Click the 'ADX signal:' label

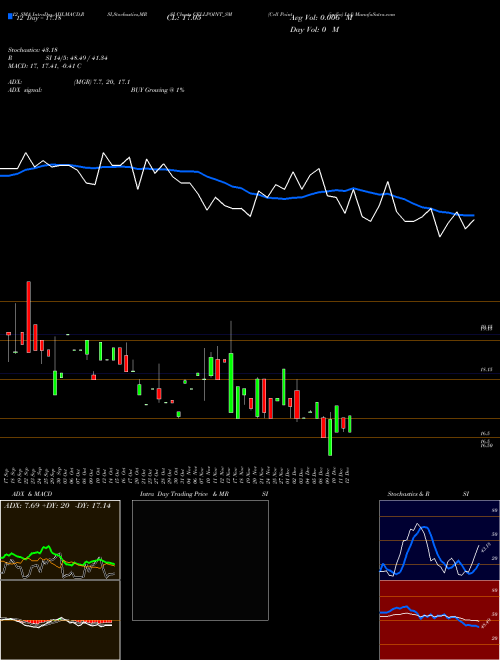coord(24,90)
